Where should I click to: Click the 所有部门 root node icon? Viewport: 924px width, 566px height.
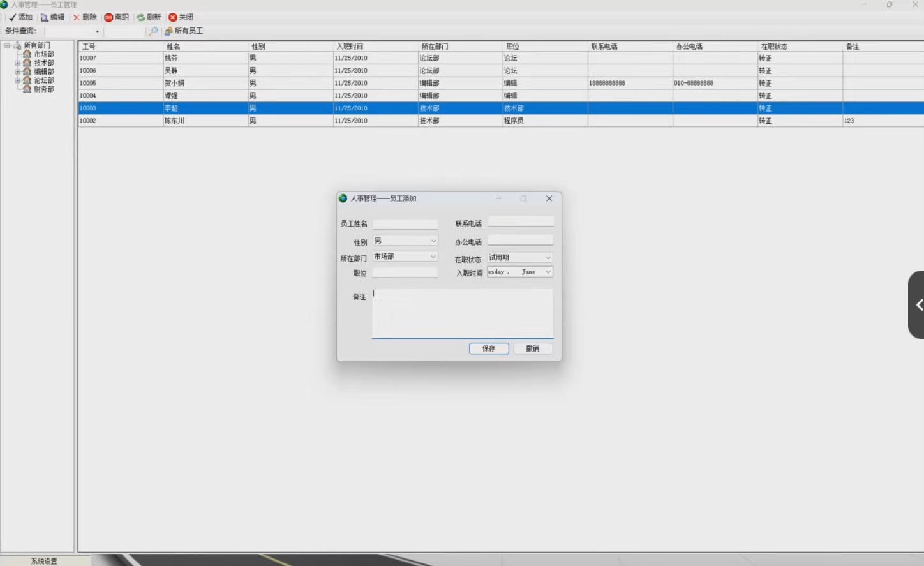17,46
